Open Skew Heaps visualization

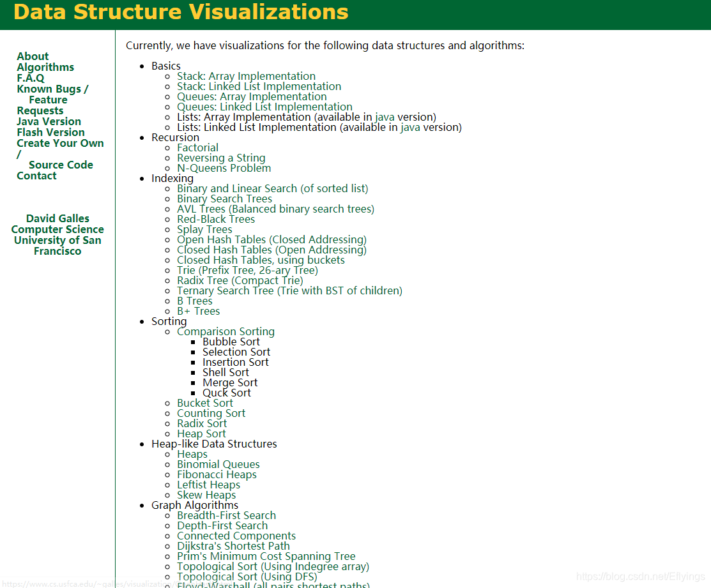click(206, 495)
